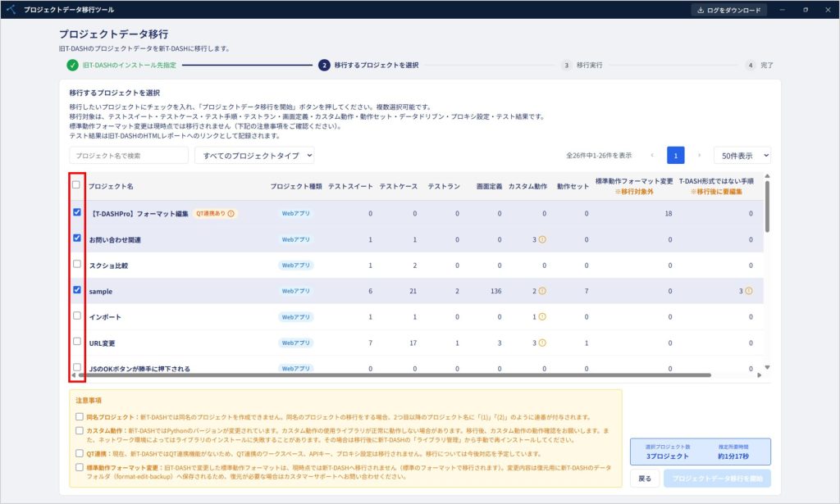
Task: Uncheck the sample project checkbox
Action: tap(77, 289)
